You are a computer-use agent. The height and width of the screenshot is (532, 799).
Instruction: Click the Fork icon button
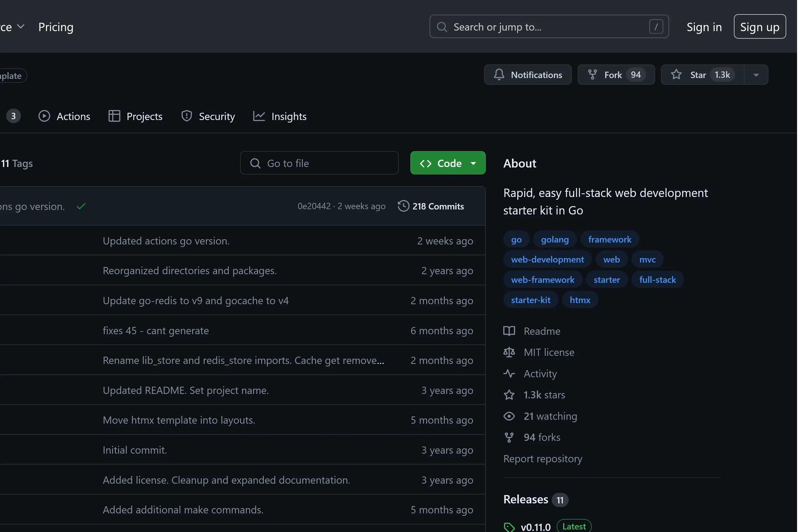click(x=593, y=75)
